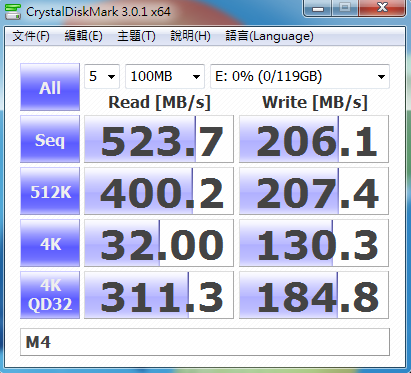Image resolution: width=411 pixels, height=373 pixels.
Task: Start the 4K benchmark test
Action: coord(50,243)
